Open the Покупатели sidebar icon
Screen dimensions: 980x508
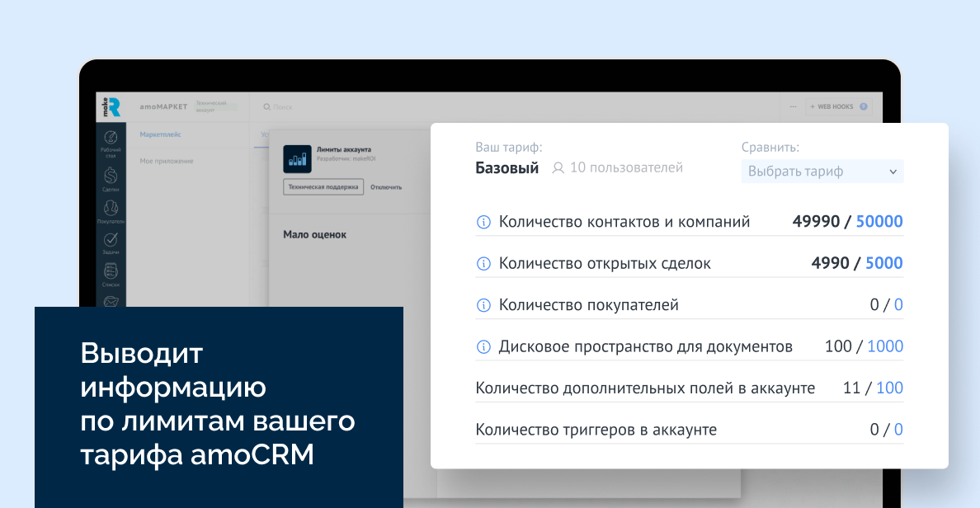(x=111, y=208)
